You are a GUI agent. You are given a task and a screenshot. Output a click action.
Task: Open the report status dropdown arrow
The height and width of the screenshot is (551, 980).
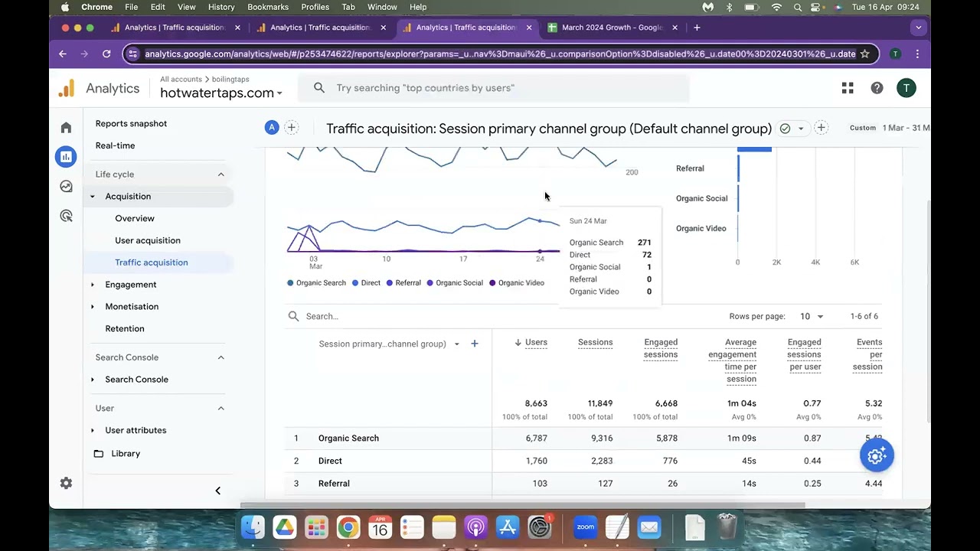pos(801,129)
